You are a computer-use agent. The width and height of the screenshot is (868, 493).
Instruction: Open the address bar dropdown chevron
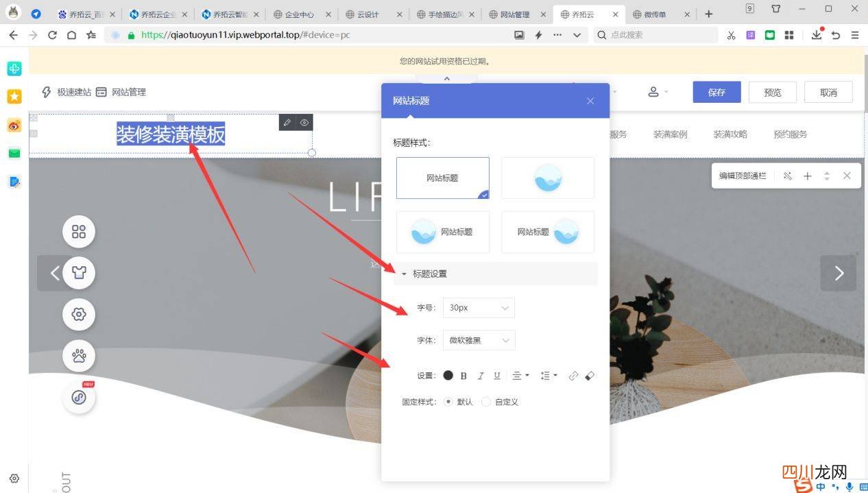click(577, 35)
